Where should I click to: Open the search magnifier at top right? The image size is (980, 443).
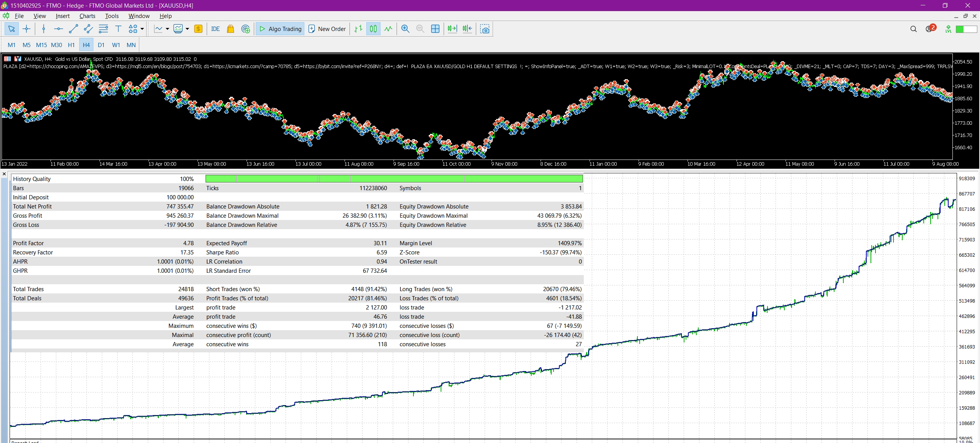913,29
